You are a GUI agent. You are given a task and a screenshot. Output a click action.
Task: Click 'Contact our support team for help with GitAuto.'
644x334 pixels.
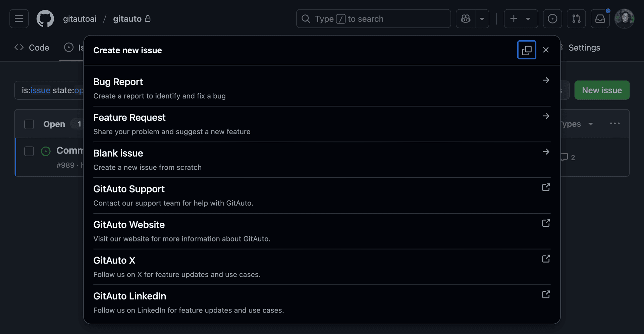tap(173, 203)
